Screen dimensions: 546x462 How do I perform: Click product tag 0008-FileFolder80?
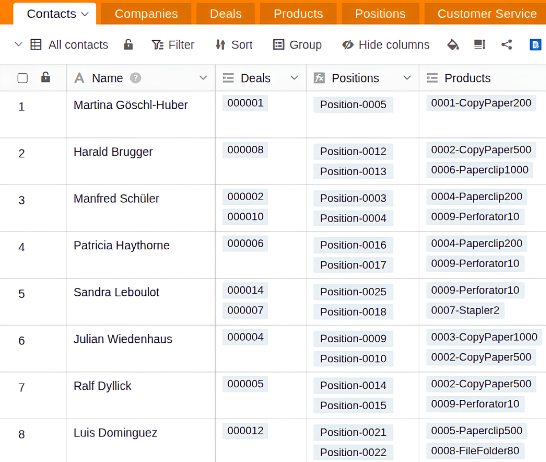tap(475, 451)
